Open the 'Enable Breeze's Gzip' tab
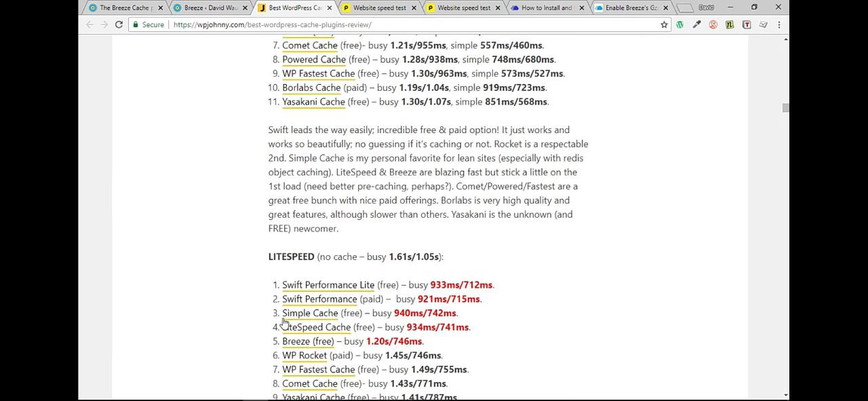 pyautogui.click(x=631, y=7)
